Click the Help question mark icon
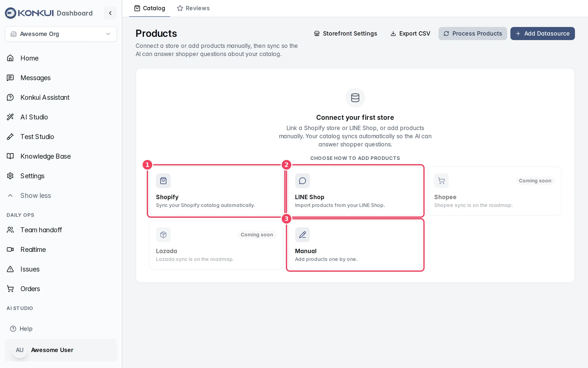Screen dimensions: 588x368 13,329
